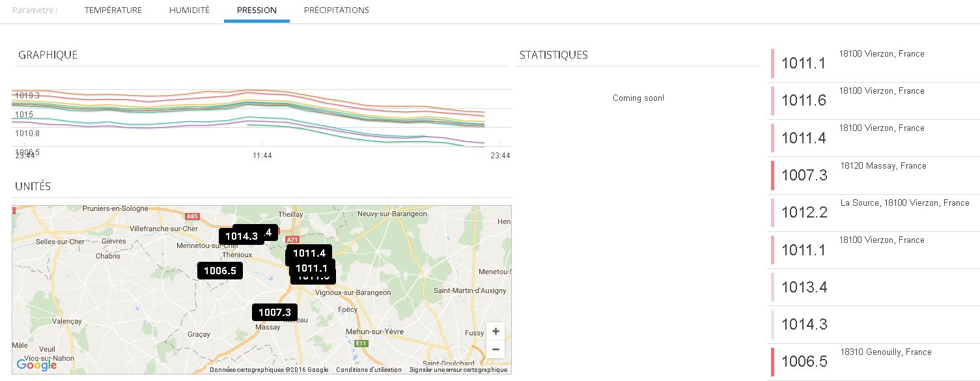This screenshot has height=381, width=980.
Task: Click Signaler une erreur cartographique link
Action: (458, 370)
